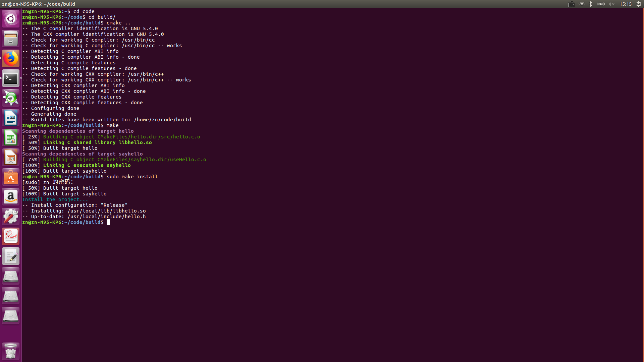
Task: Launch Firefox web browser
Action: pos(11,58)
